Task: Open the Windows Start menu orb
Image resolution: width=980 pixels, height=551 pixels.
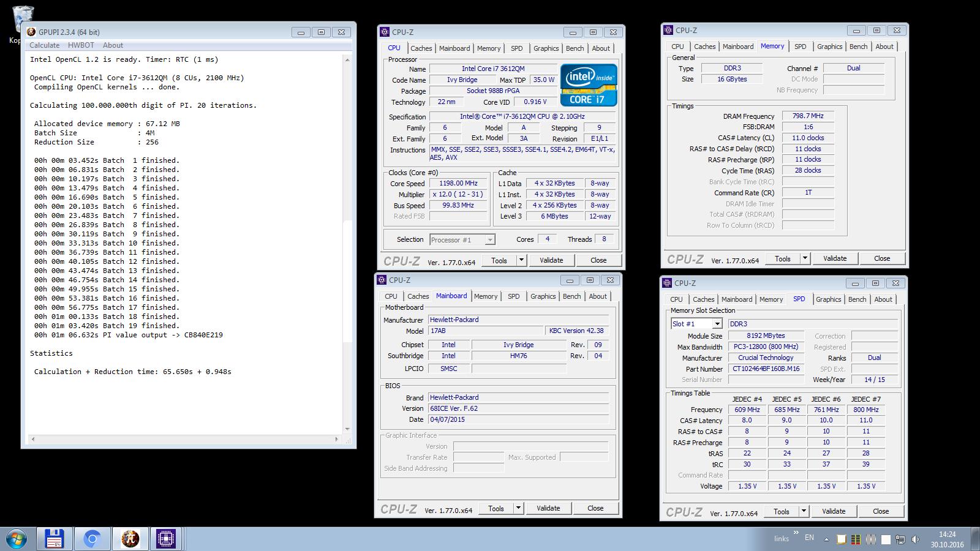Action: click(x=16, y=539)
